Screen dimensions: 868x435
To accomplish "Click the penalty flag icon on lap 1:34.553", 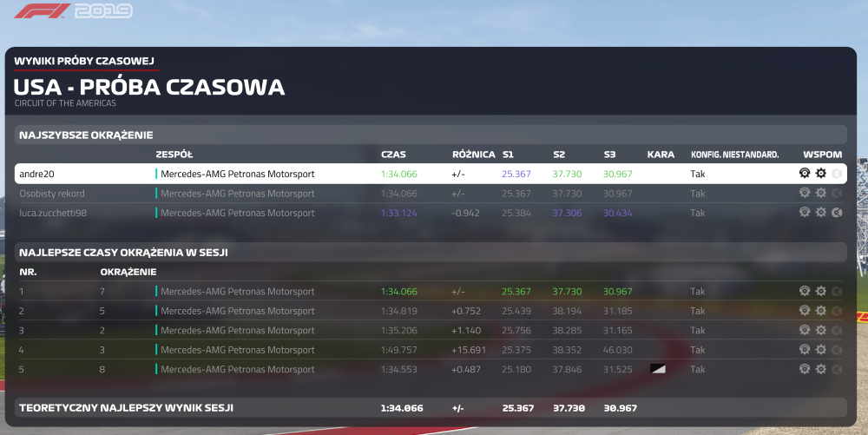I will 658,369.
